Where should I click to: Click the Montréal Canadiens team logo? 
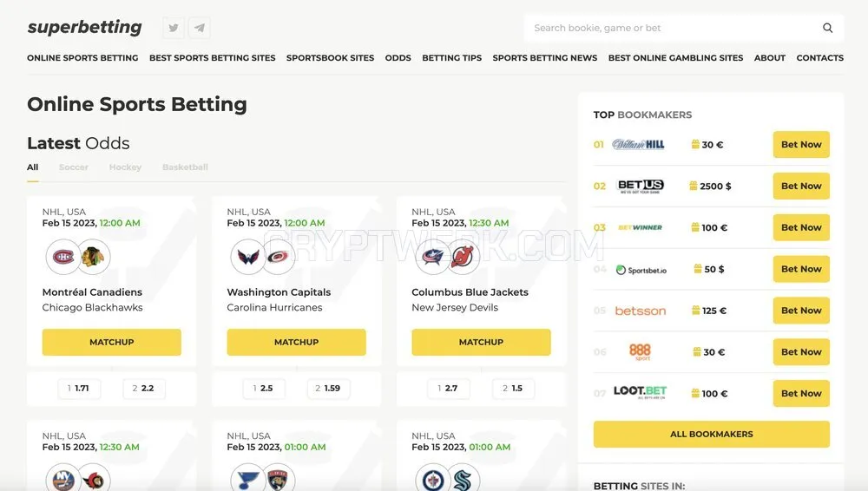point(63,257)
